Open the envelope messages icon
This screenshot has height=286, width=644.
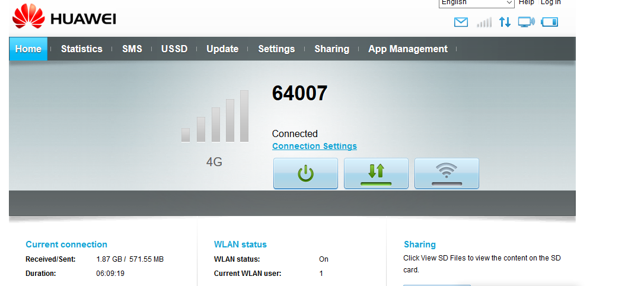click(x=461, y=22)
